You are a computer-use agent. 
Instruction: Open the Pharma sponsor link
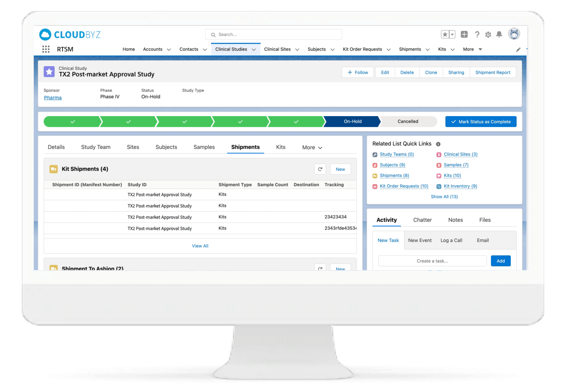53,98
